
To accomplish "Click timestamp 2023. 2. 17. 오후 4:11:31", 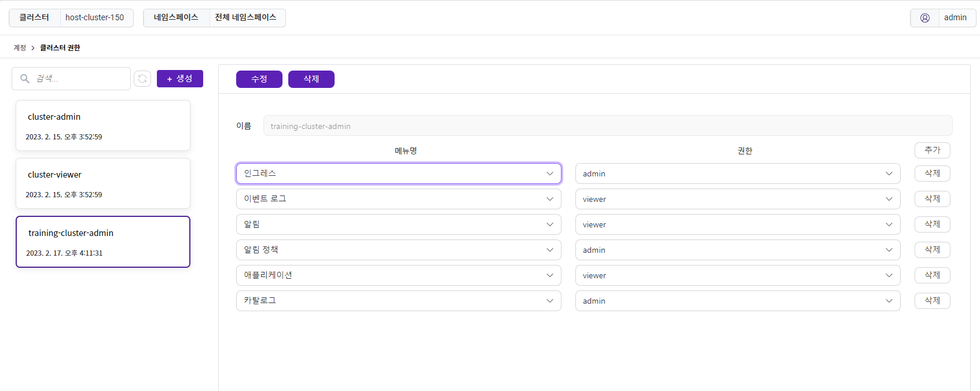I will point(64,253).
